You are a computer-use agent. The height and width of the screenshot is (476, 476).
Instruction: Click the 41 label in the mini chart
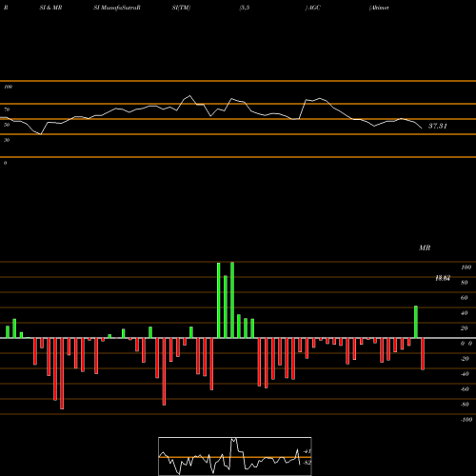point(307,451)
